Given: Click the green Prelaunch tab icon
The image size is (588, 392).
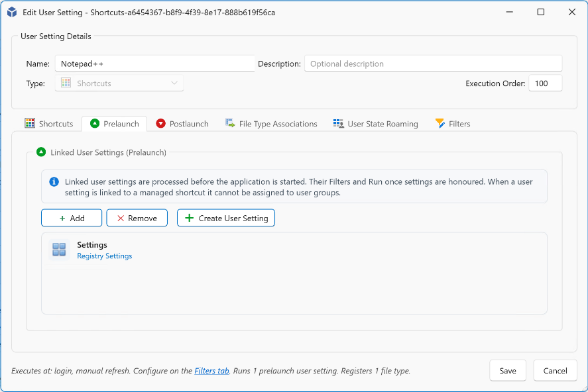Looking at the screenshot, I should (x=95, y=123).
